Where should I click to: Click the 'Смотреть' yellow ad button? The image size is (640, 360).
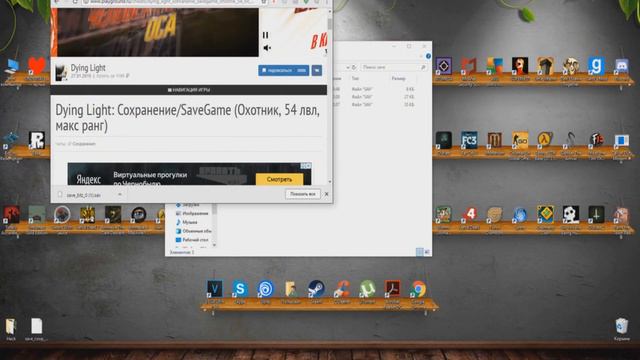click(280, 179)
